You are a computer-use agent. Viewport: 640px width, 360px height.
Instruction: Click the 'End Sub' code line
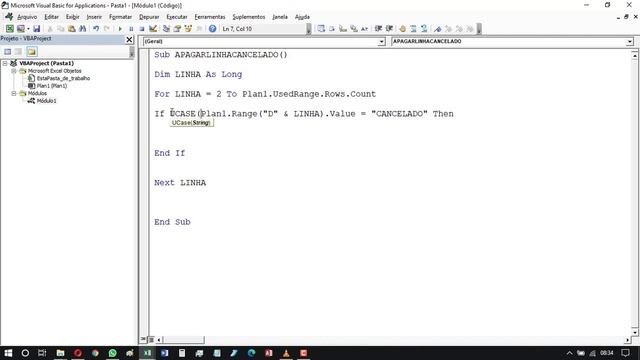[x=172, y=222]
